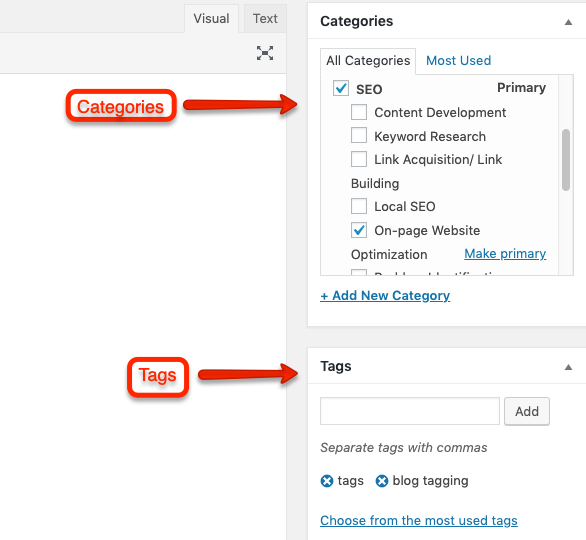Collapse the Categories panel arrow

[568, 22]
